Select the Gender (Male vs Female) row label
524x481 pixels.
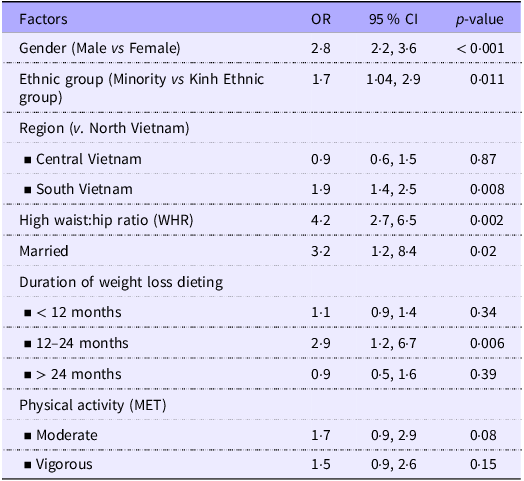100,48
